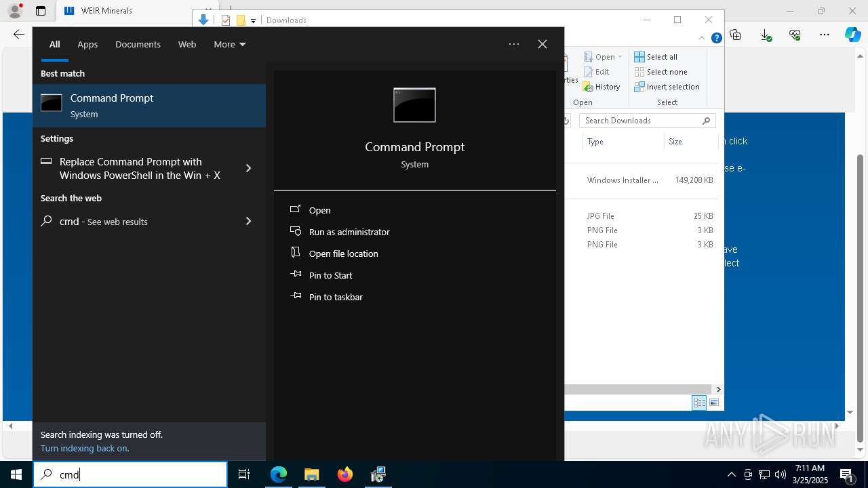Switch to the Documents search tab
Screen dimensions: 868x488
(x=138, y=44)
